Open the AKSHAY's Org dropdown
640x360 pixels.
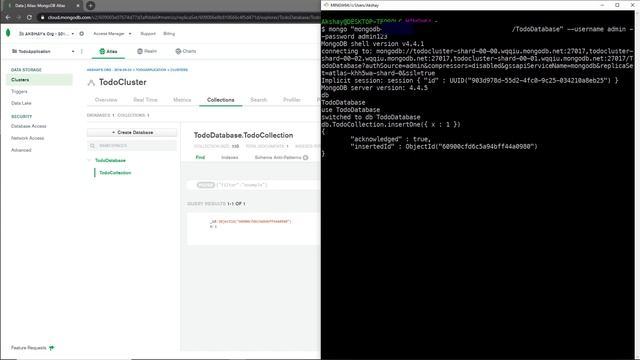pos(47,33)
